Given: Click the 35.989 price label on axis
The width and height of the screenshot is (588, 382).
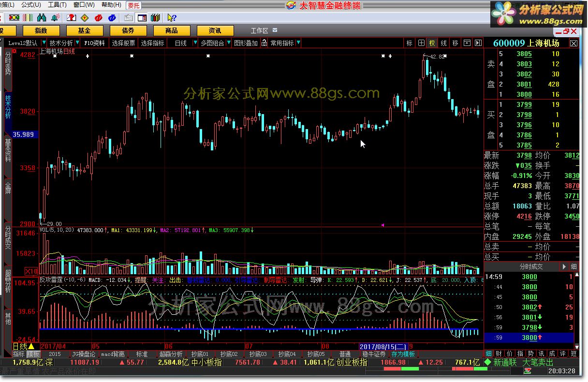Looking at the screenshot, I should point(24,134).
